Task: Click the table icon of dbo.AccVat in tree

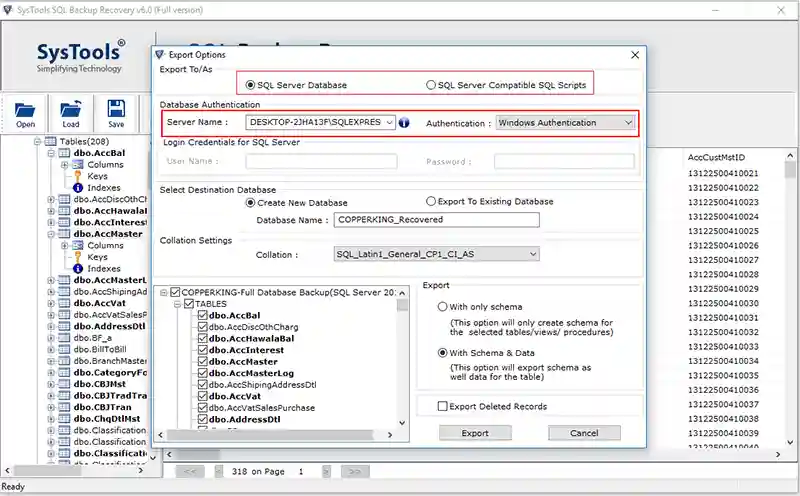Action: 64,303
